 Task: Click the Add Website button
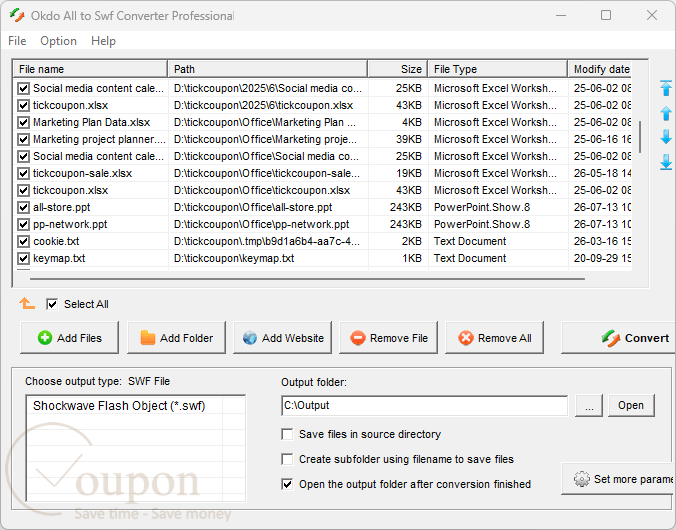282,338
